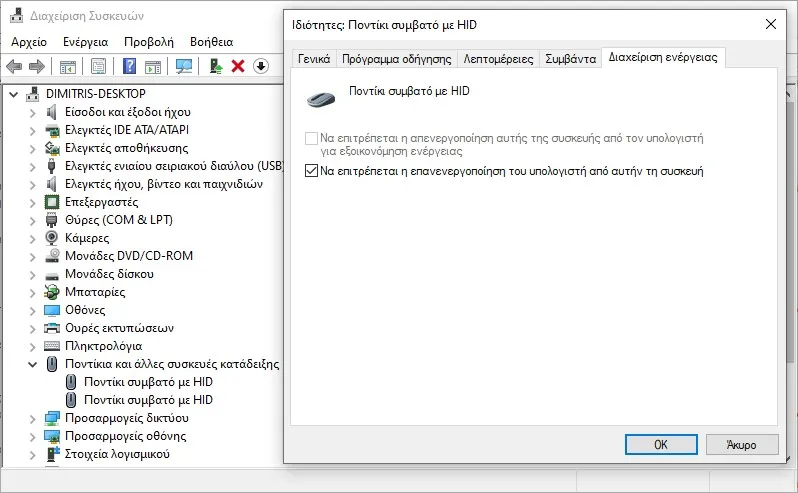
Task: Click the Disable device down-arrow circle icon
Action: click(x=261, y=66)
